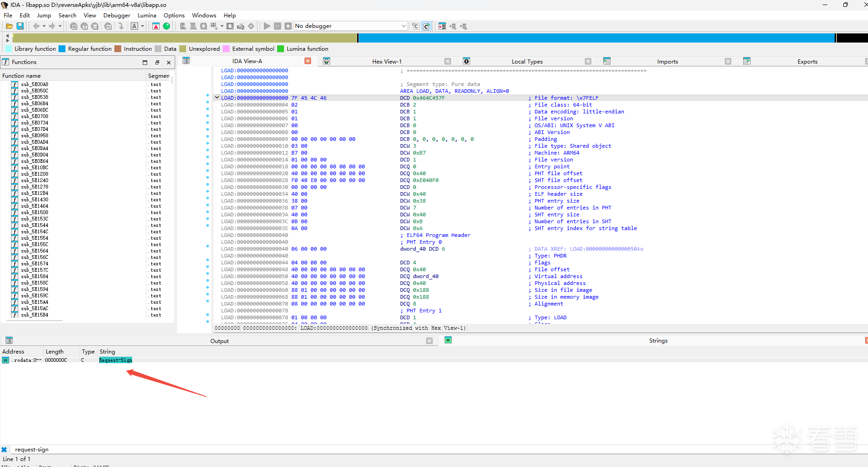Click the green circle toolbar icon

(166, 26)
